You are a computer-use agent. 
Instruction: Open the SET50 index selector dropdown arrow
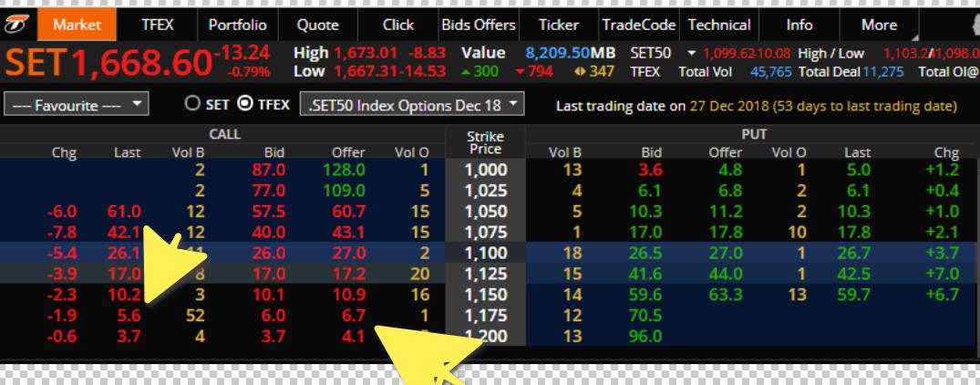coord(691,53)
